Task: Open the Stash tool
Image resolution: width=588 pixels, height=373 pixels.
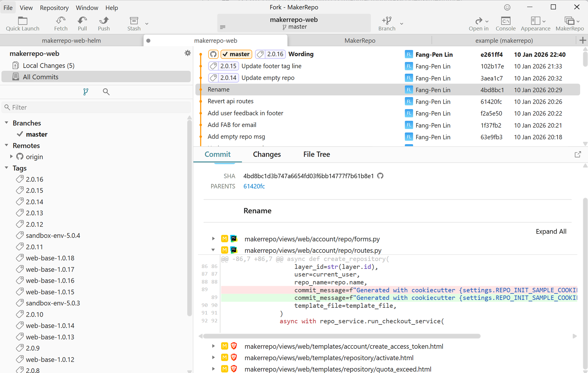Action: click(134, 23)
